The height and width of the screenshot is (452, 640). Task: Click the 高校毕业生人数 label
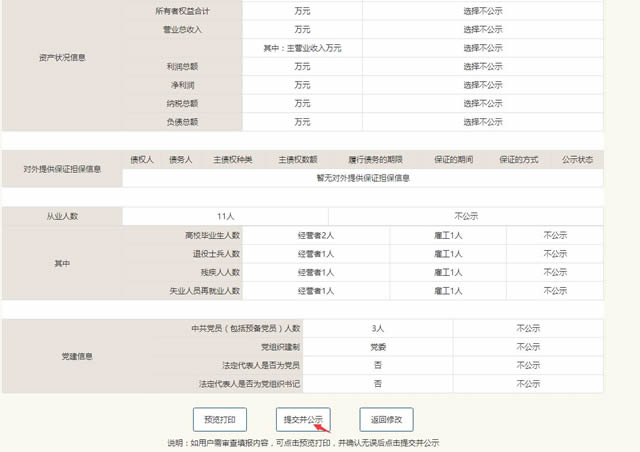[212, 236]
